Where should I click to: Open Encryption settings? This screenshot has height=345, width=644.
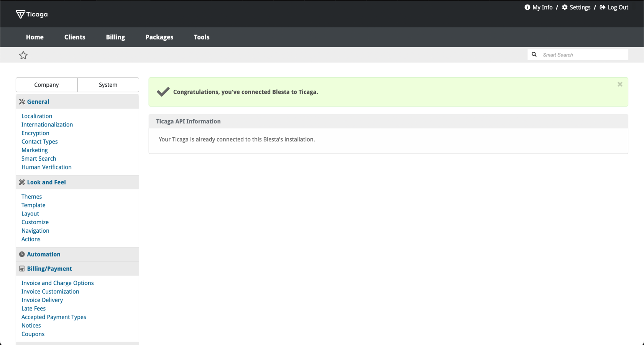35,133
